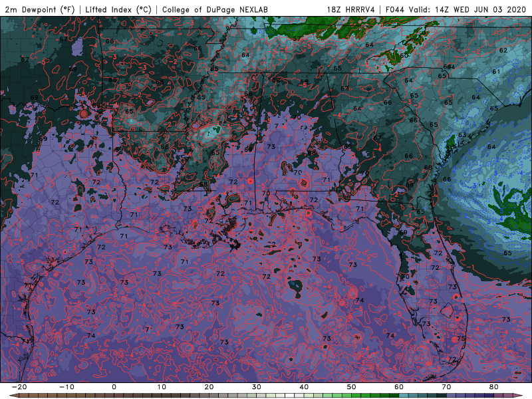Click the "College of DuPage NEXLAB" label

215,9
